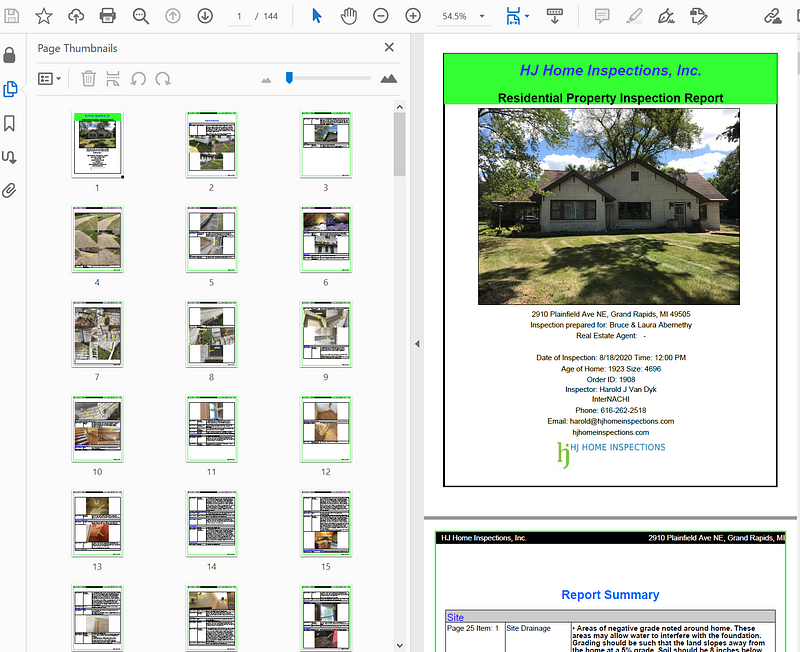Click the Print file icon
The image size is (800, 652).
[x=108, y=16]
